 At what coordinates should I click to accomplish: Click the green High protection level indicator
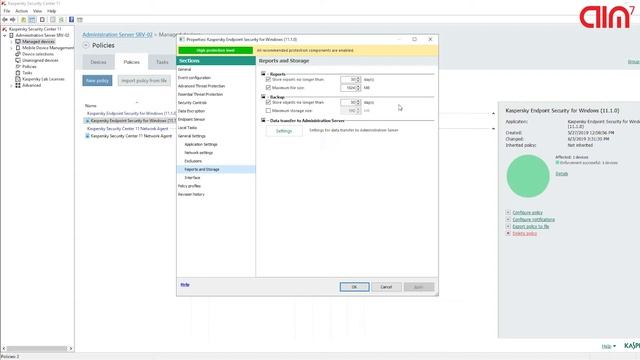tap(216, 50)
